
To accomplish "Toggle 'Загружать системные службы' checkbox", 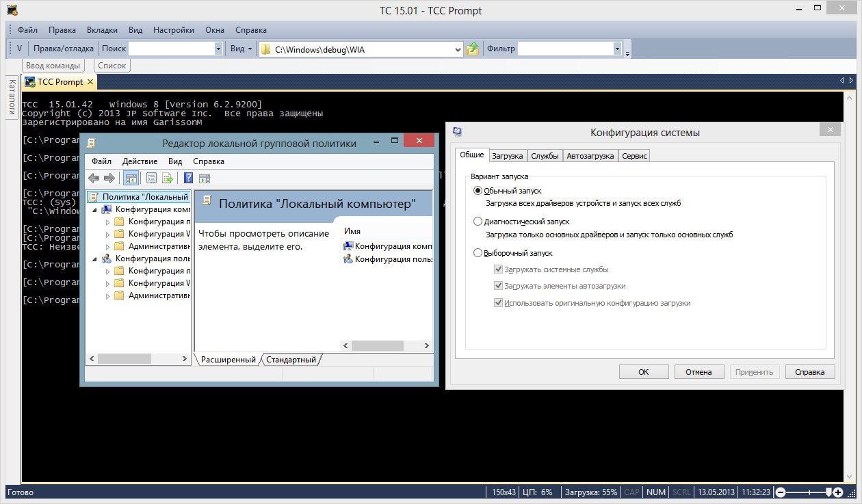I will click(x=498, y=269).
